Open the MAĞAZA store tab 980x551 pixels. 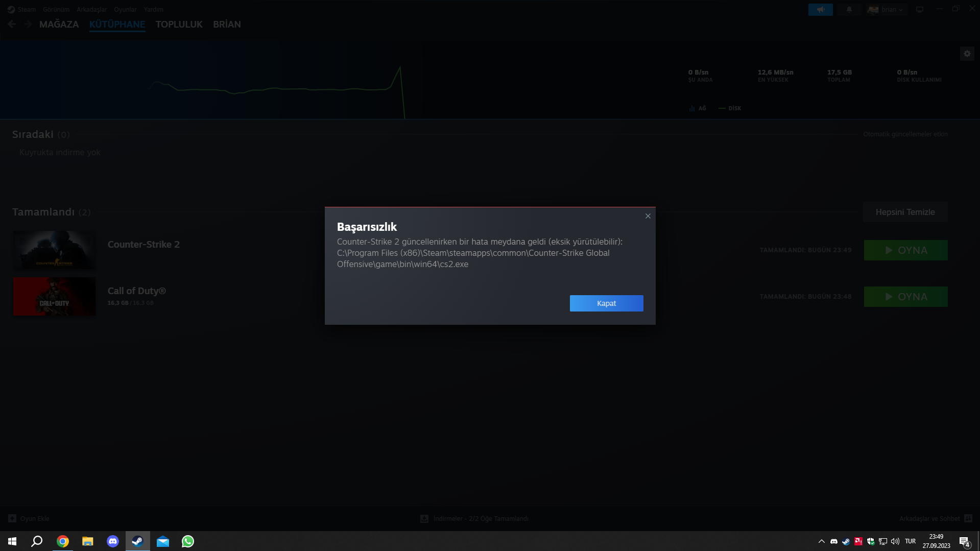(59, 25)
